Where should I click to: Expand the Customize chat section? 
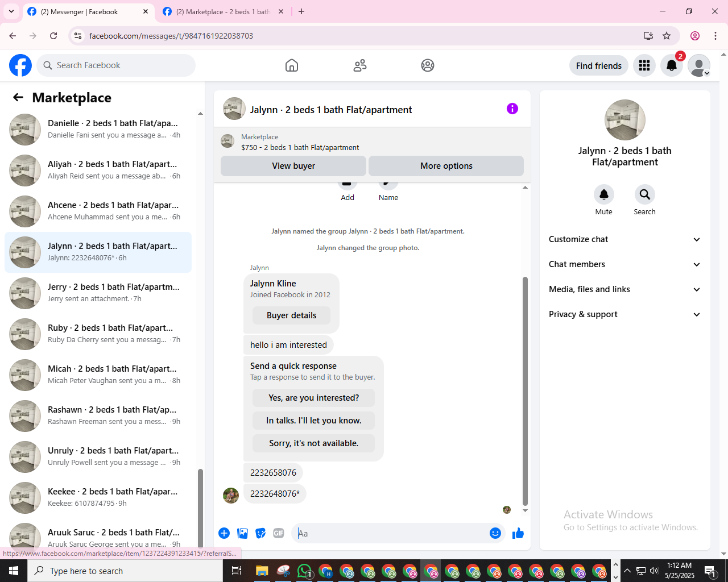click(624, 239)
